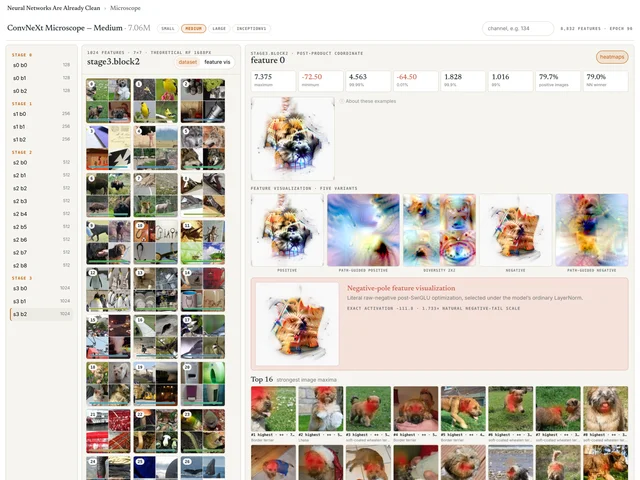Select layer s3 b0 in sidebar
Viewport: 640px width, 480px height.
click(x=41, y=289)
